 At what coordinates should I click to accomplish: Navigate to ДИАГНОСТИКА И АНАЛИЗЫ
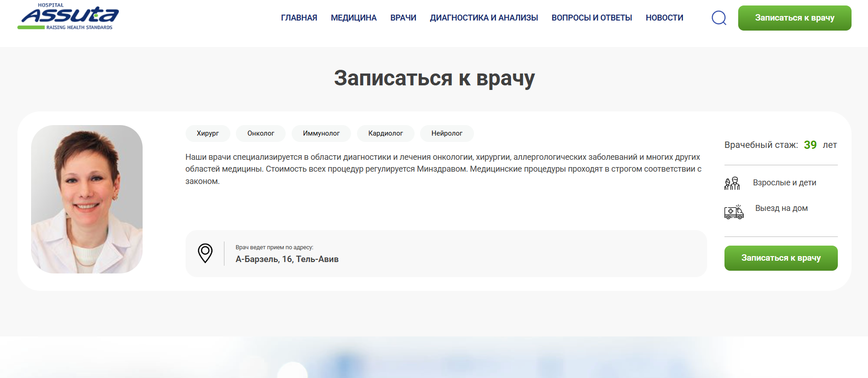click(x=484, y=18)
